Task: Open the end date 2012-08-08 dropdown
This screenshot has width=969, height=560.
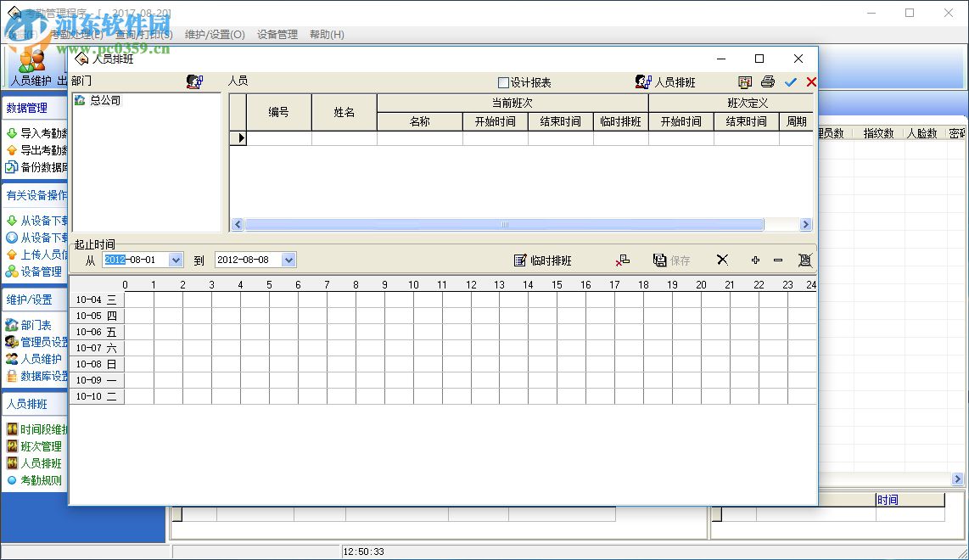Action: [287, 260]
